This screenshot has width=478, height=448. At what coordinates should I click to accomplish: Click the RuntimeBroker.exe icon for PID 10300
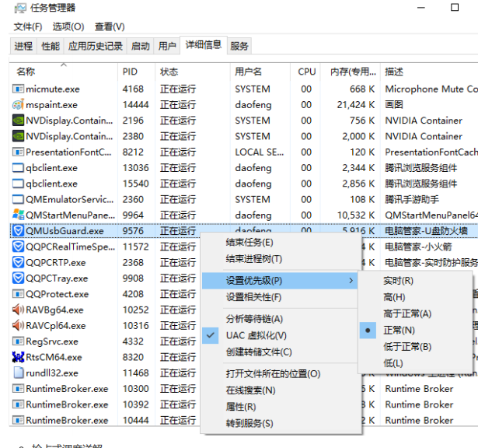18,389
